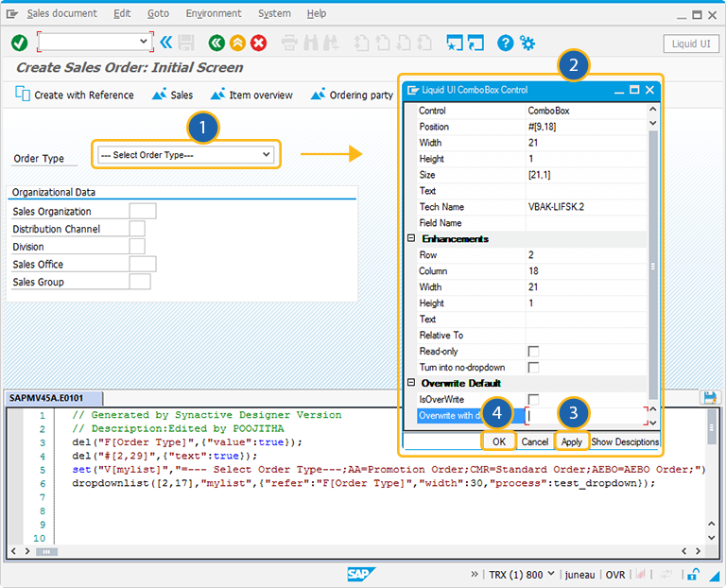Click the Liquid UI ComboBox Control title icon
The width and height of the screenshot is (726, 588).
click(412, 90)
